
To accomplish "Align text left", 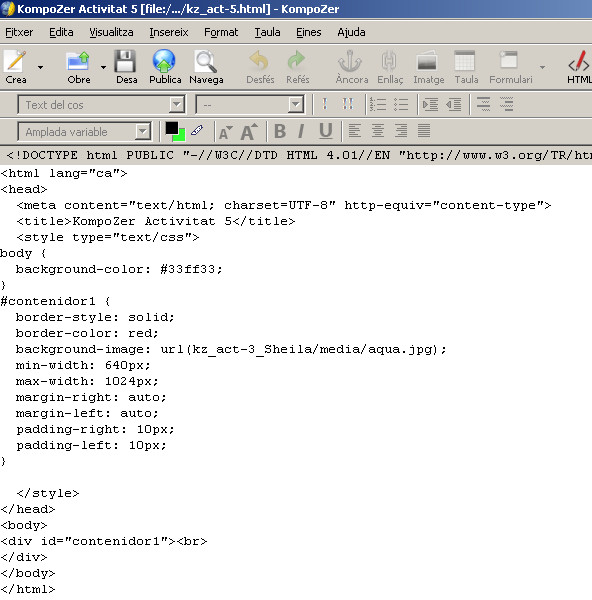I will click(x=354, y=131).
